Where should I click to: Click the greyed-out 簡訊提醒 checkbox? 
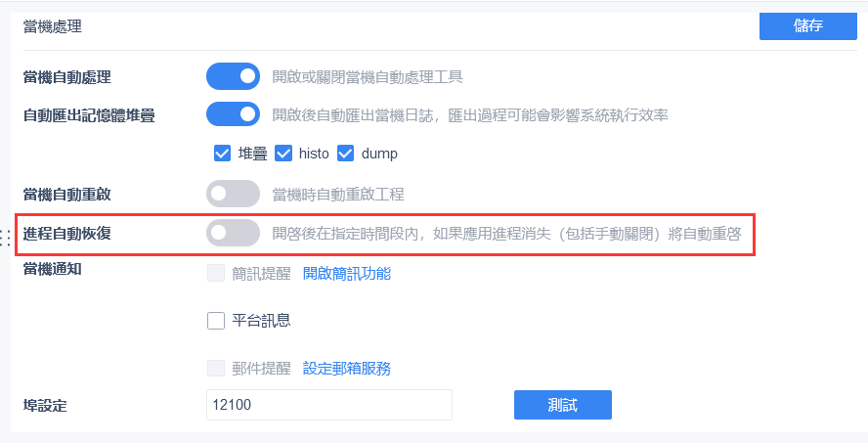pyautogui.click(x=216, y=273)
